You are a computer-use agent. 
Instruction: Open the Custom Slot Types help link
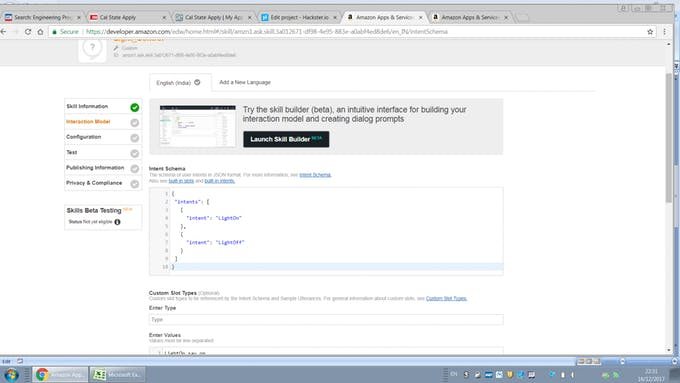click(x=446, y=298)
